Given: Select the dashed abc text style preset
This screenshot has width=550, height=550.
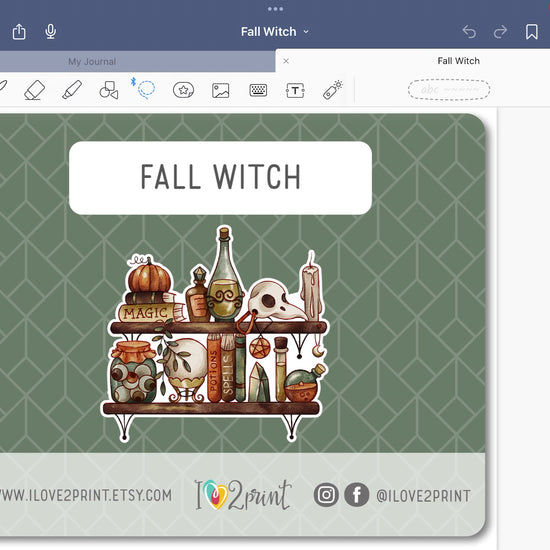Looking at the screenshot, I should tap(449, 90).
